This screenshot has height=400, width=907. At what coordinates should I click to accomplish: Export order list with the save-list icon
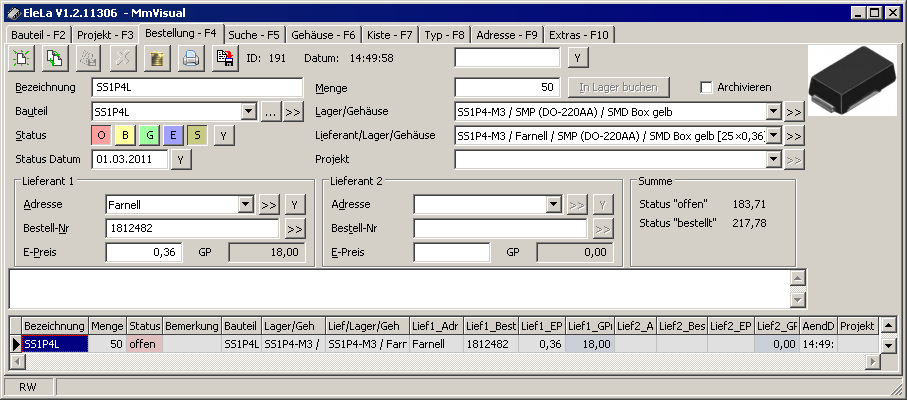(x=225, y=58)
